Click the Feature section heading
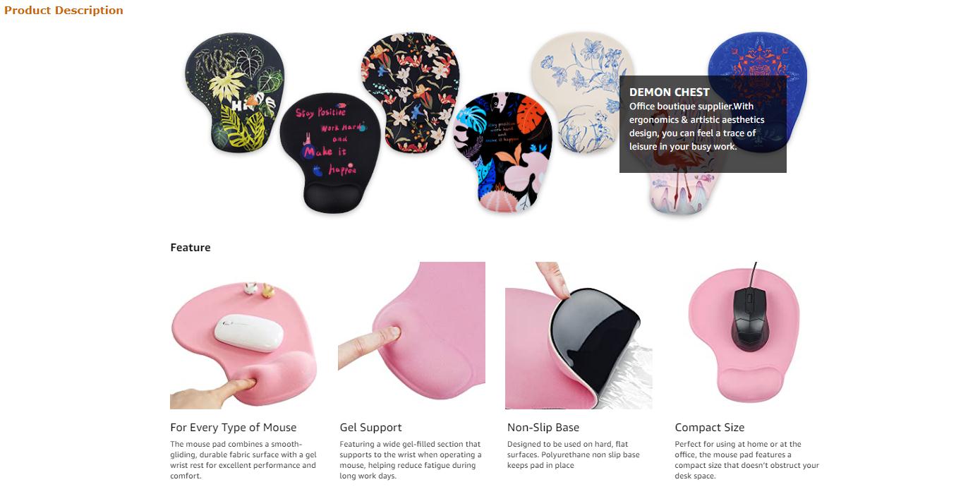The width and height of the screenshot is (980, 494). [x=190, y=248]
